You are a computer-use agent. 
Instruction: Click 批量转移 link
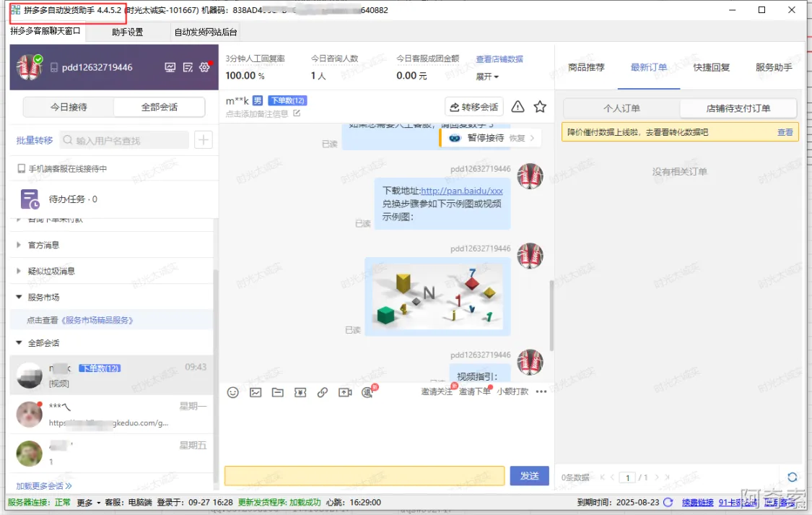coord(34,140)
